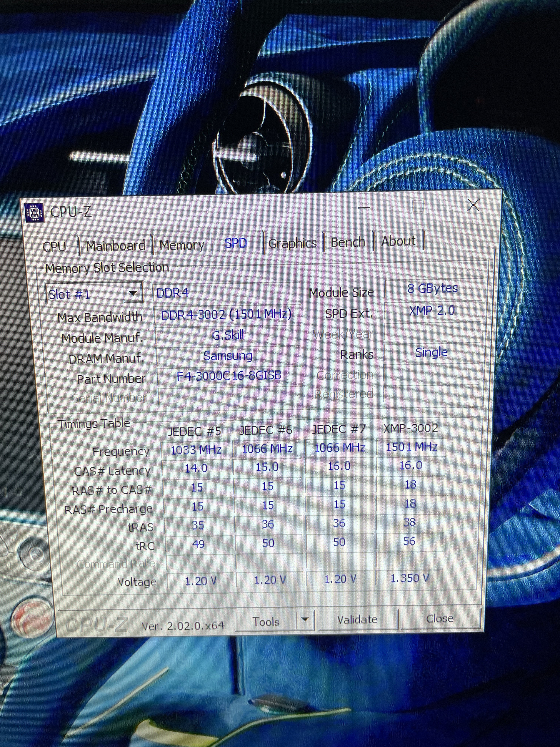Switch to the Memory tab

[182, 245]
